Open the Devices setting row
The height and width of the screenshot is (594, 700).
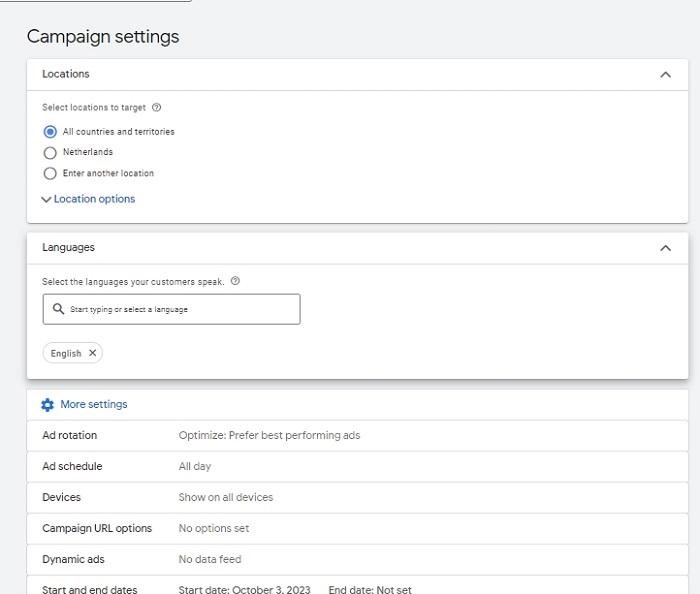(x=357, y=498)
